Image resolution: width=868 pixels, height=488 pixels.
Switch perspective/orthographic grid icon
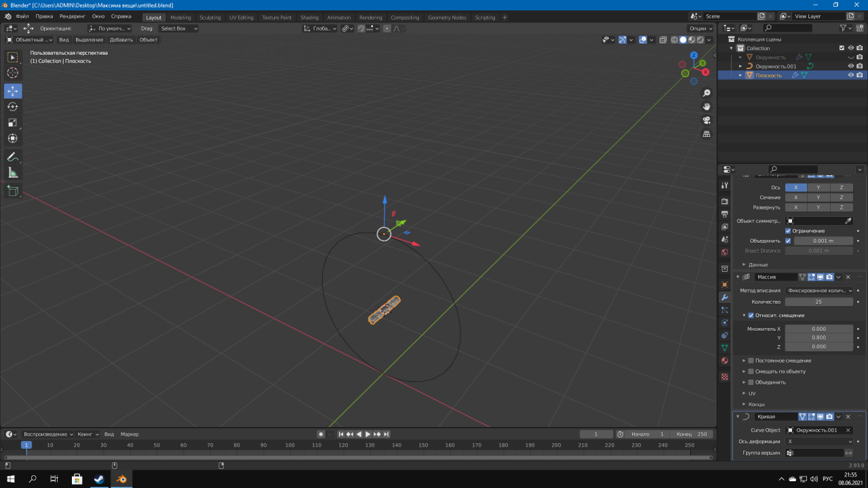[707, 134]
